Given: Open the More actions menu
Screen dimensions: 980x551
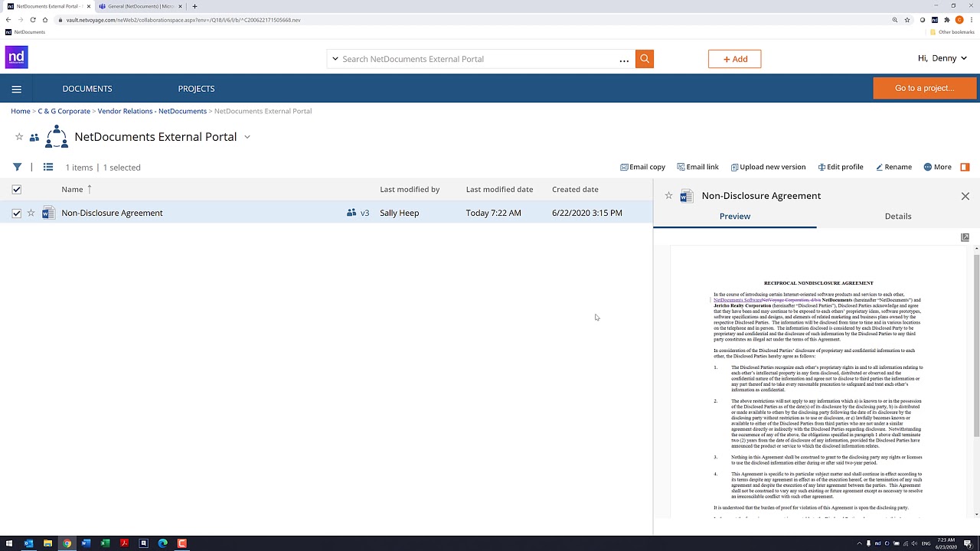Looking at the screenshot, I should pos(937,167).
